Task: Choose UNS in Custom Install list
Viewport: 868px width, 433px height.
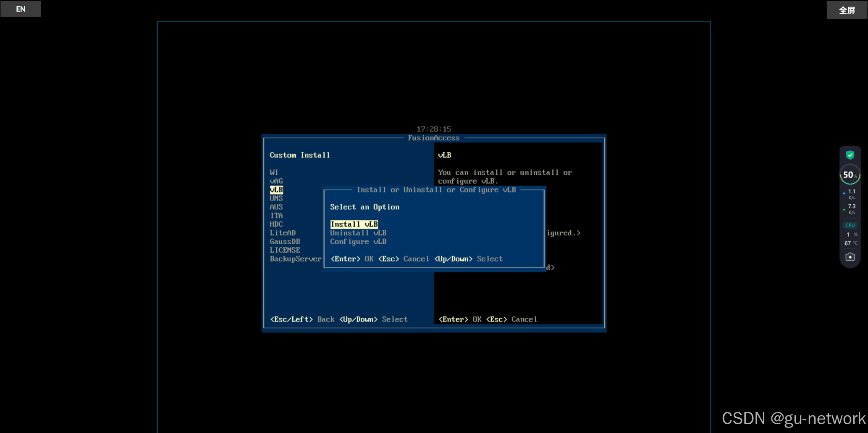Action: point(276,198)
